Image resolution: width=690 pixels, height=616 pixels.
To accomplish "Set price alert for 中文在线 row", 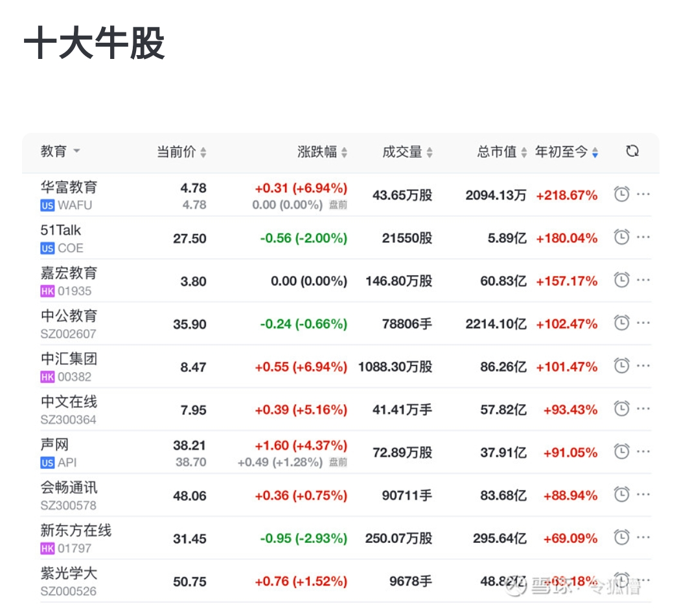I will point(621,409).
